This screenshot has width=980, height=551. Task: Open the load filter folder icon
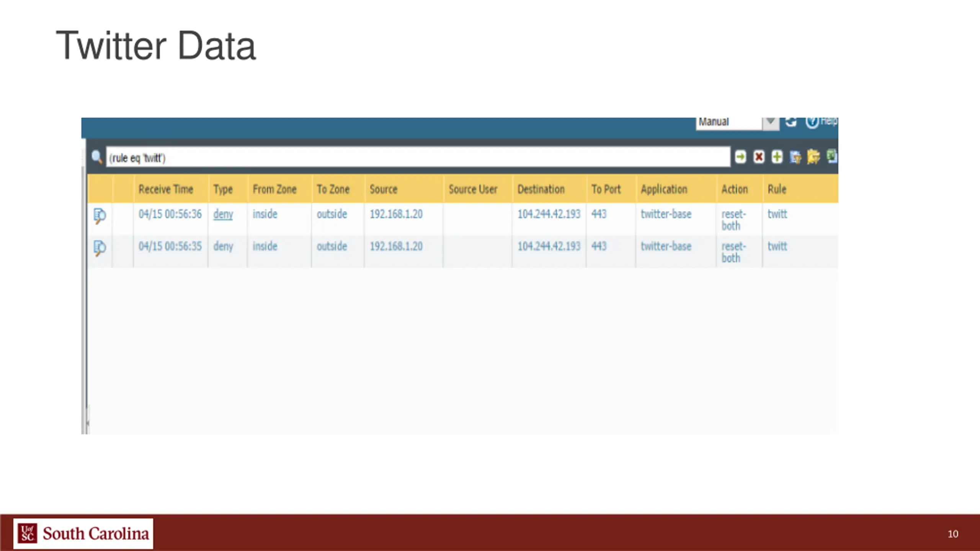pos(813,157)
